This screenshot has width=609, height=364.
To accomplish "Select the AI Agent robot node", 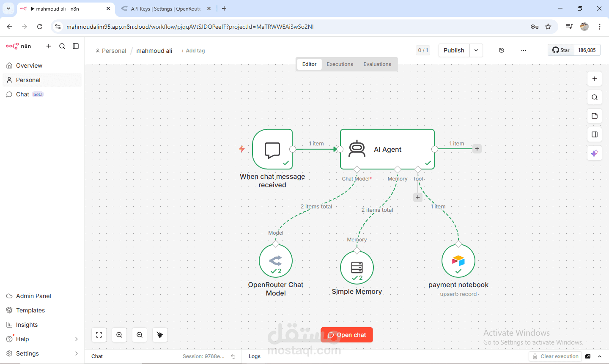I will (387, 149).
